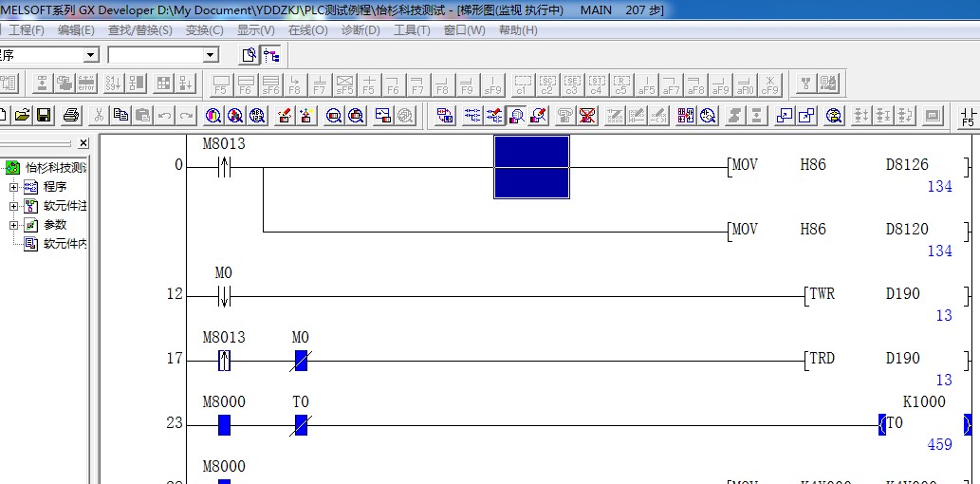Expand the 程序 tree node

13,186
